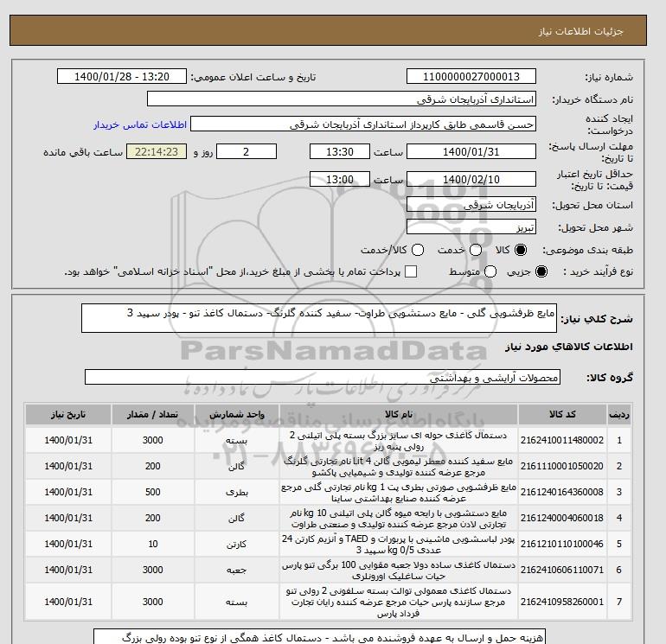Viewport: 666px width, 644px height.
Task: Select the کالا radio button
Action: point(521,250)
